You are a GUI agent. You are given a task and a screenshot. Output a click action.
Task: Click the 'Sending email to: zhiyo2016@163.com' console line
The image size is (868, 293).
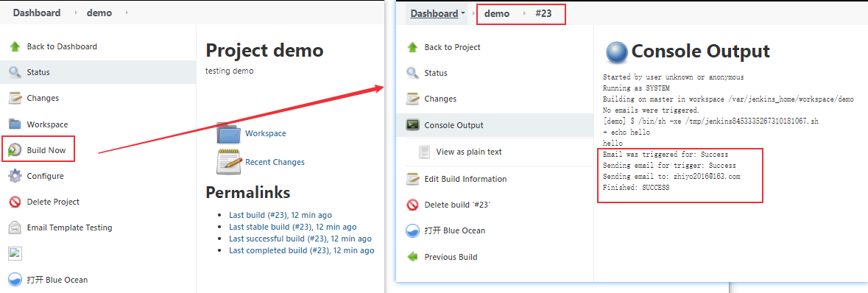point(671,177)
